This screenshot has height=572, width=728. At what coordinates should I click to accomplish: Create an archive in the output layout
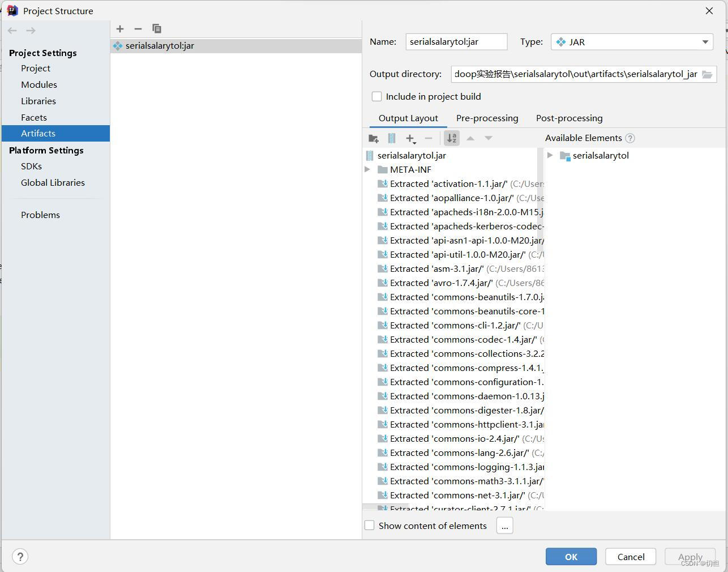point(392,138)
